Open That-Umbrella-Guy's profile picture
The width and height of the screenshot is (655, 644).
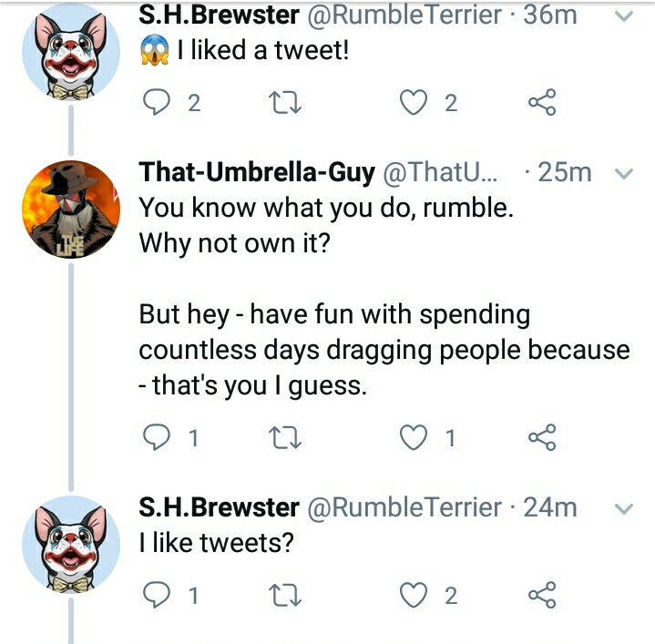[71, 210]
